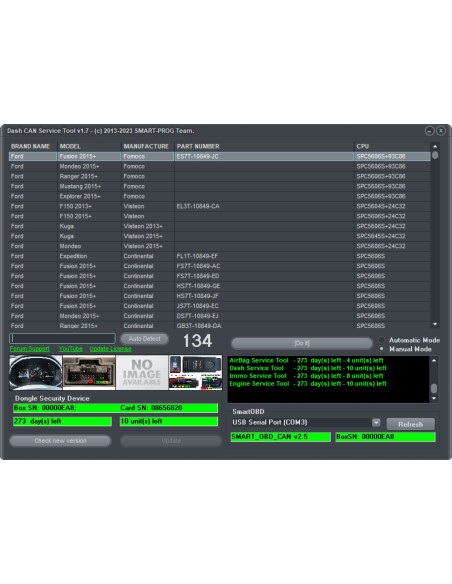
Task: Open the Forum Support link
Action: [x=30, y=349]
